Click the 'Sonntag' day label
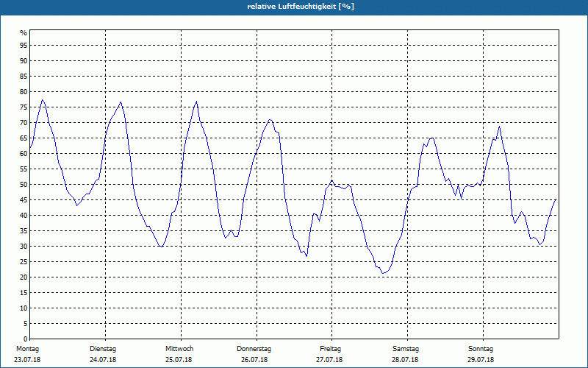 (481, 349)
